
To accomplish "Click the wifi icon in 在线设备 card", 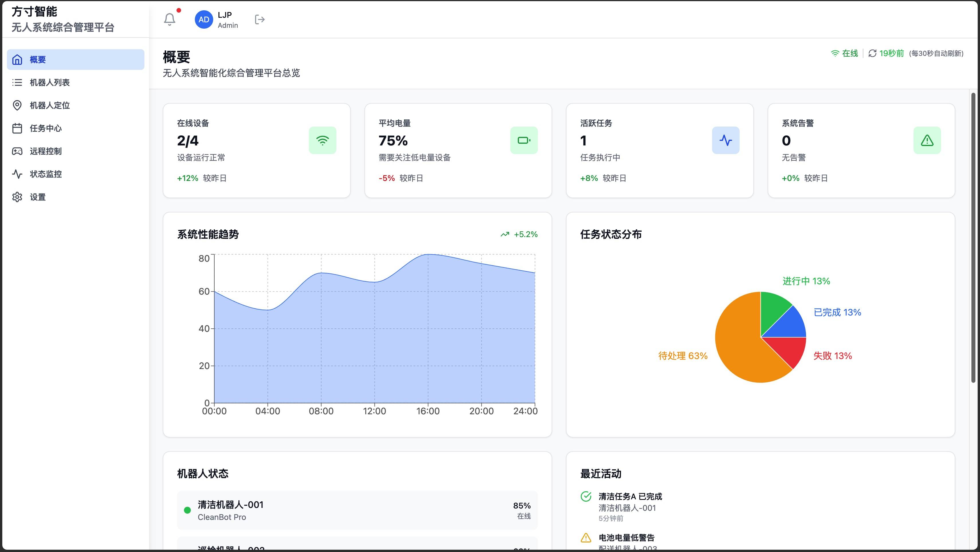I will (x=322, y=140).
